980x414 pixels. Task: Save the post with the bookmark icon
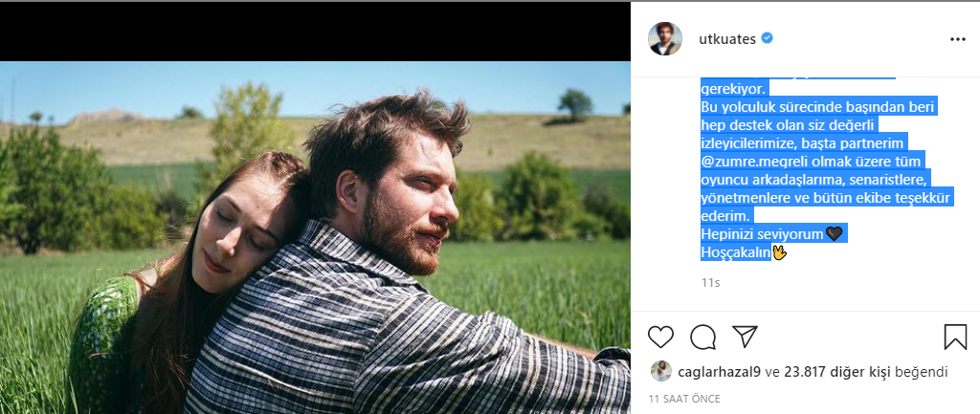point(955,337)
